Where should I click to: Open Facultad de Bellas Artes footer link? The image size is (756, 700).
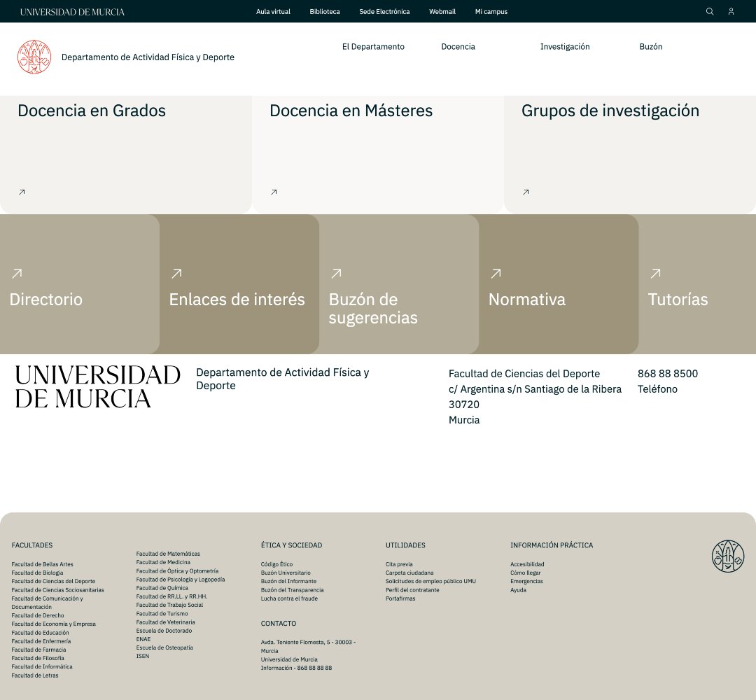pyautogui.click(x=43, y=564)
